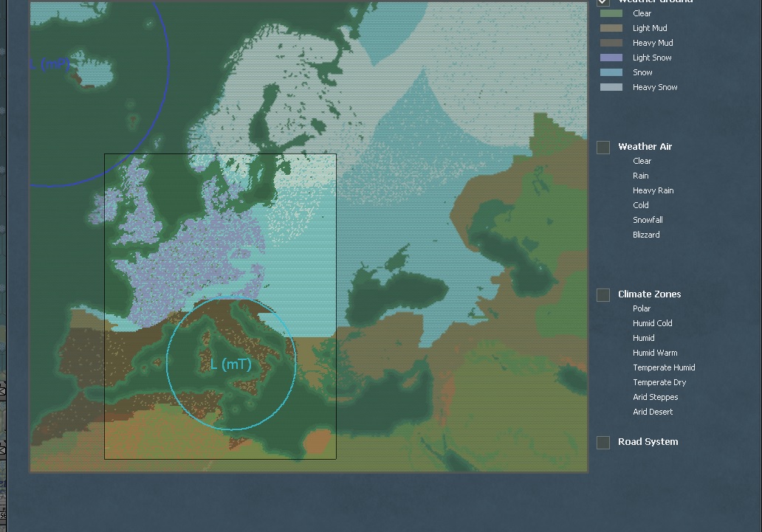
Task: Click the 'Humid Warm' climate zone entry
Action: point(655,353)
